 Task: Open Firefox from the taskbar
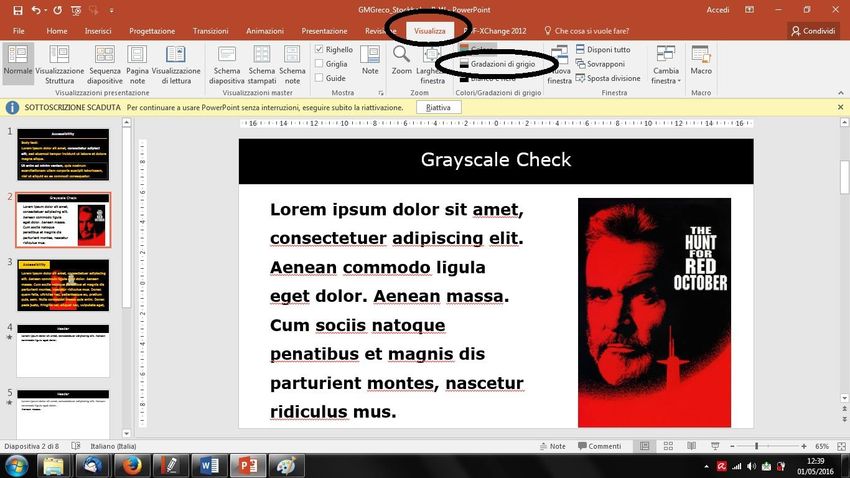click(132, 466)
